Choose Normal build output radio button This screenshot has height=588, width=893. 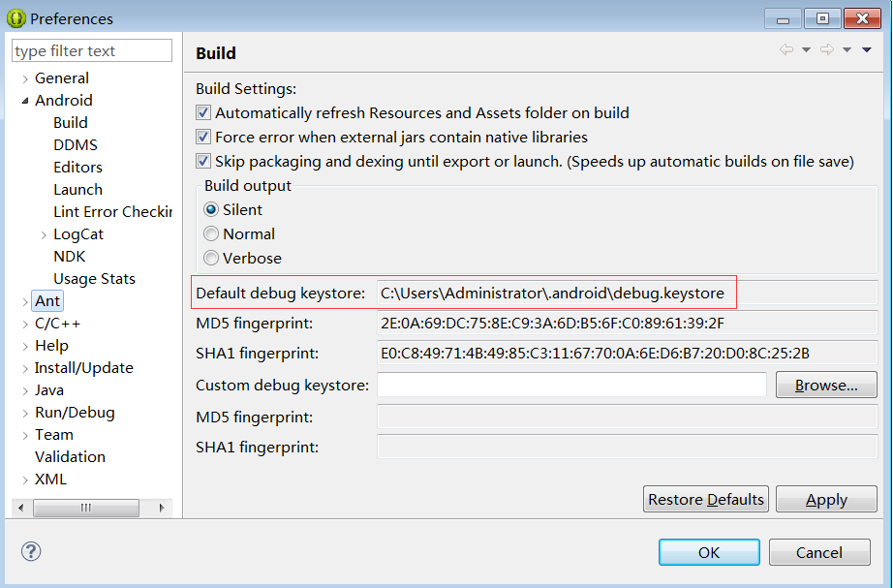pos(211,233)
